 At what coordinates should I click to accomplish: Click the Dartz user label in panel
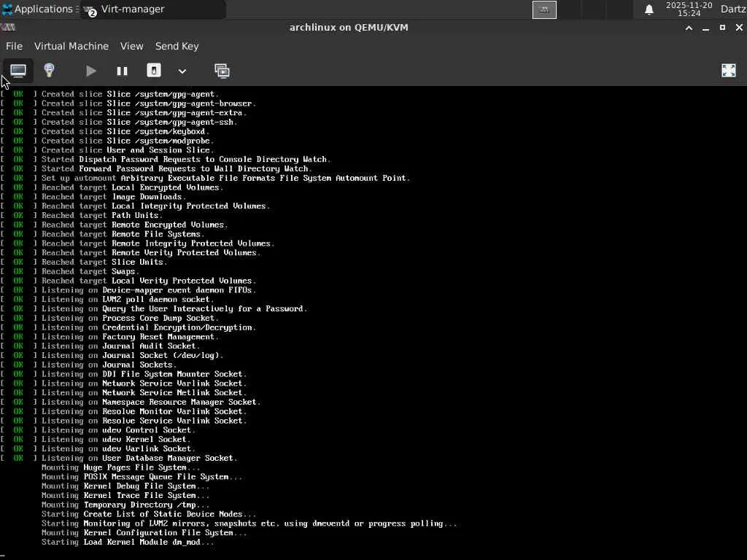pyautogui.click(x=733, y=9)
